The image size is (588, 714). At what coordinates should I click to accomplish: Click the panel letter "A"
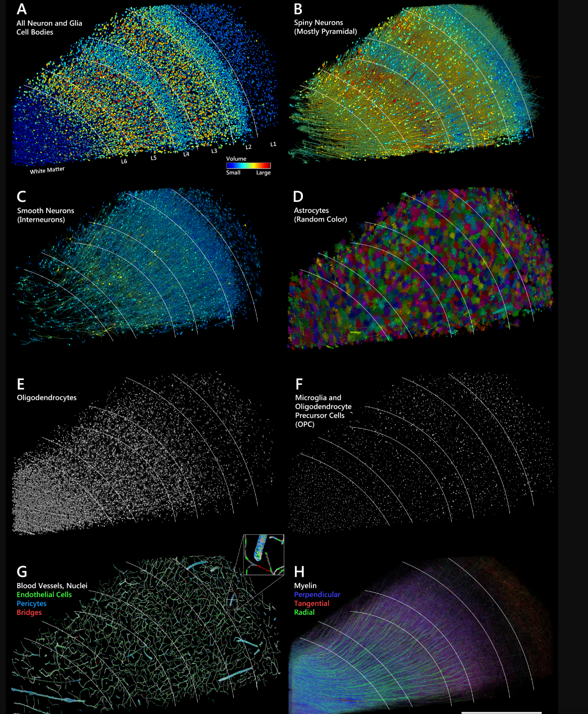tap(22, 9)
